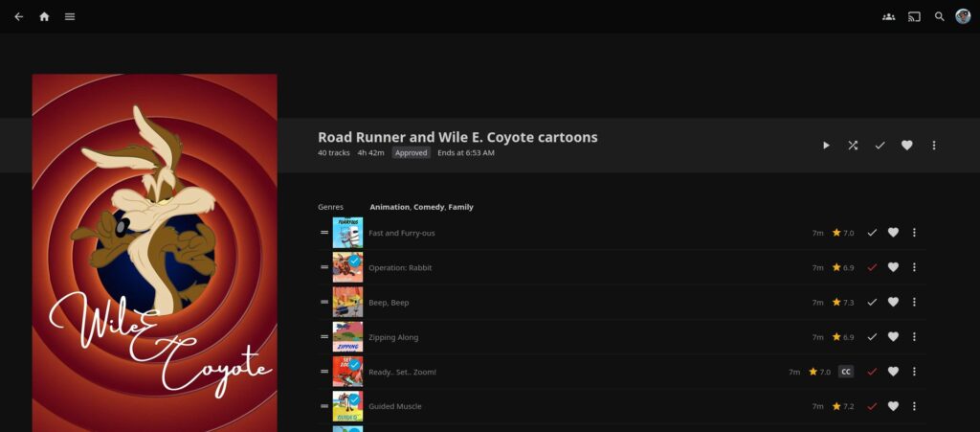Unmark Operation: Rabbit as played
The height and width of the screenshot is (432, 980).
point(872,267)
